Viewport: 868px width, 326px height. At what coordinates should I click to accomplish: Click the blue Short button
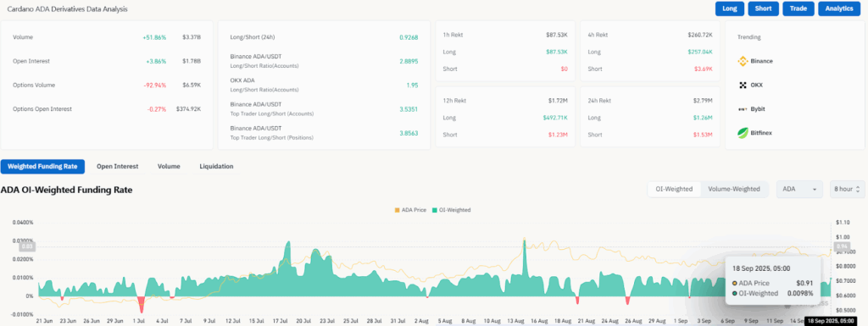764,8
